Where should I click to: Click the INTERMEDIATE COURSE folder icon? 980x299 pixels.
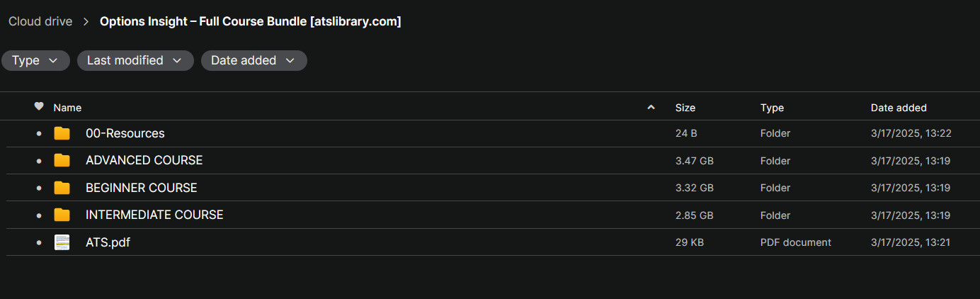pyautogui.click(x=62, y=215)
